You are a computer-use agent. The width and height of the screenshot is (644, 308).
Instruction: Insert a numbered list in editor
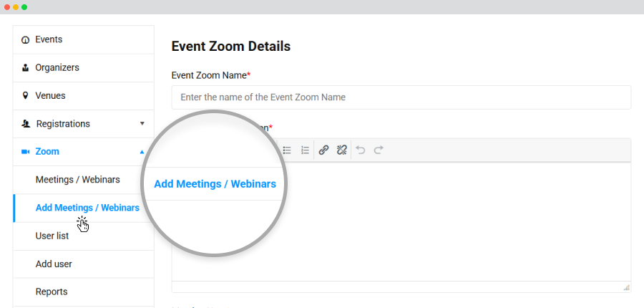click(x=305, y=150)
